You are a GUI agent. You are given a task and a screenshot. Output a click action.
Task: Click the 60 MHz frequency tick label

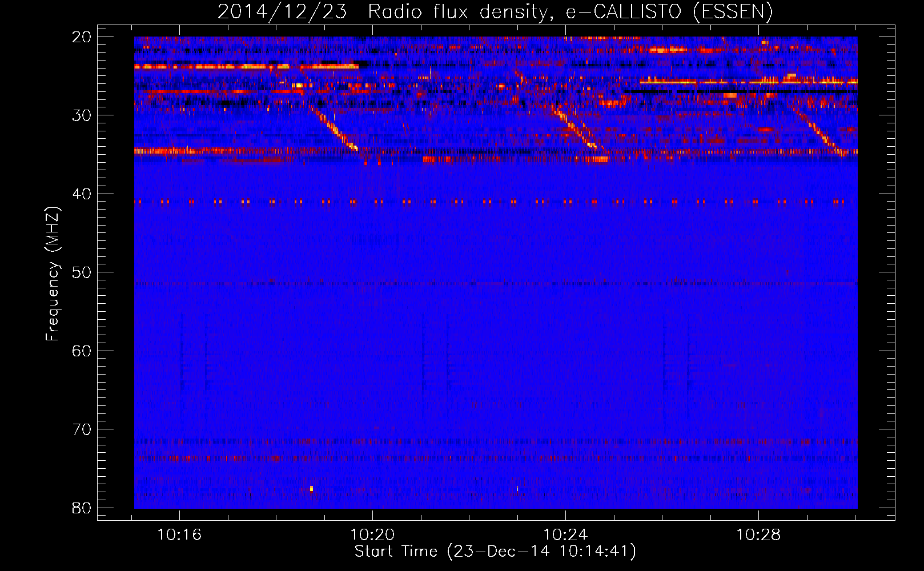click(82, 351)
